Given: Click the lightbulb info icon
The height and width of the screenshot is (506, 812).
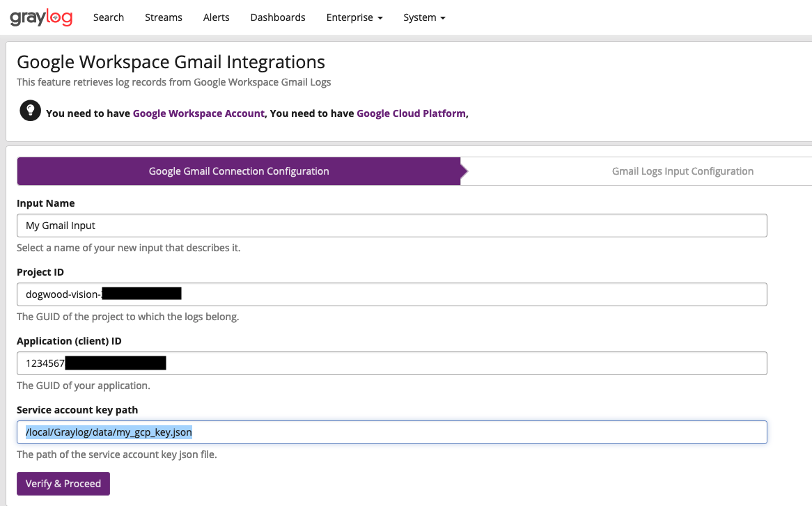Looking at the screenshot, I should [29, 110].
